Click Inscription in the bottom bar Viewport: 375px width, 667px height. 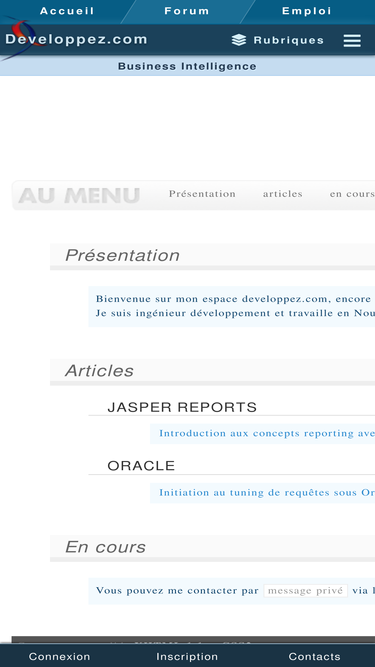[187, 656]
